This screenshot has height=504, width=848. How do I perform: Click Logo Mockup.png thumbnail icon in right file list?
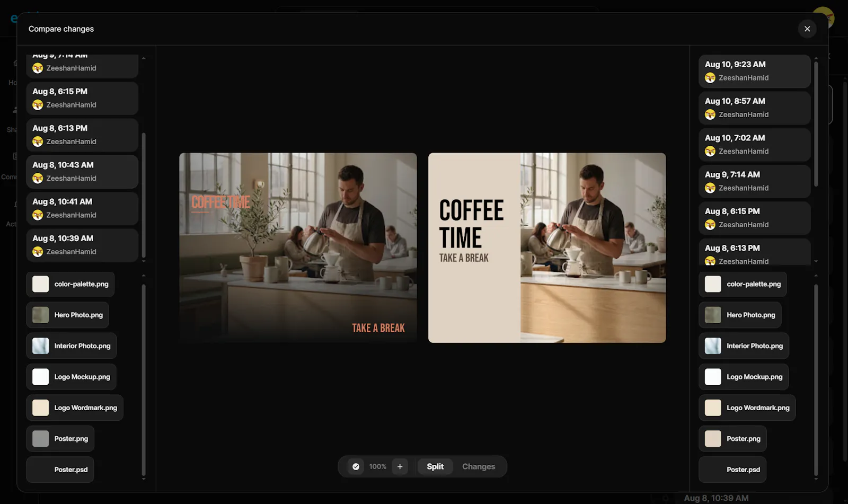point(713,377)
